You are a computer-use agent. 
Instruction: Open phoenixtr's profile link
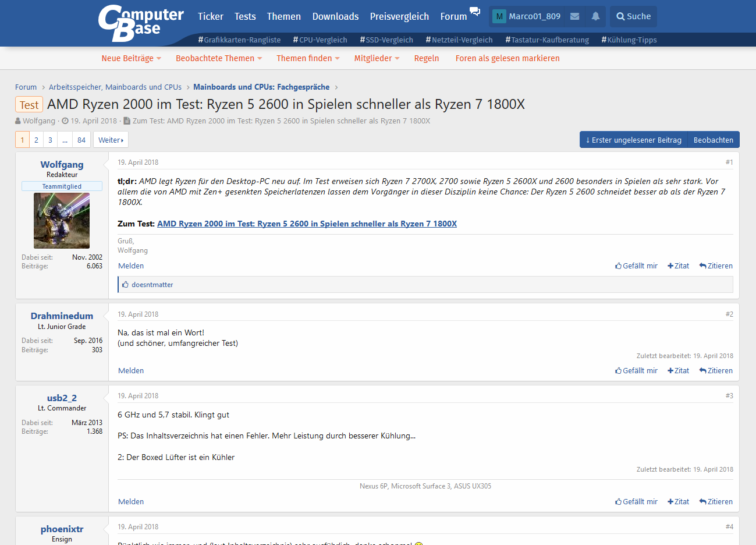click(x=62, y=529)
